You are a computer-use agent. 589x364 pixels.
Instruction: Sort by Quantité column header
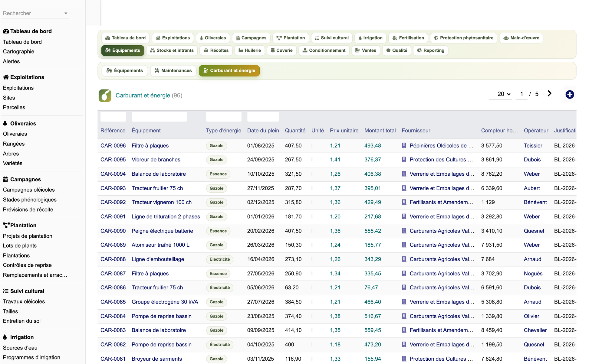click(295, 131)
